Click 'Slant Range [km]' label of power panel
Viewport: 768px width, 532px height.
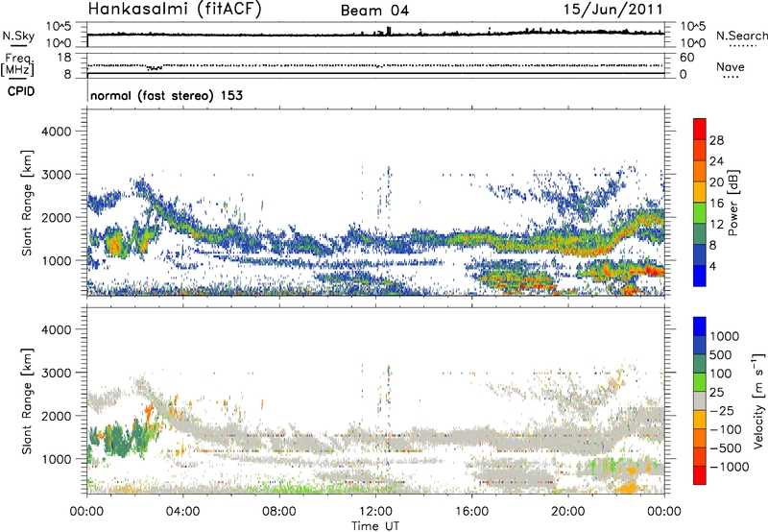pos(27,203)
